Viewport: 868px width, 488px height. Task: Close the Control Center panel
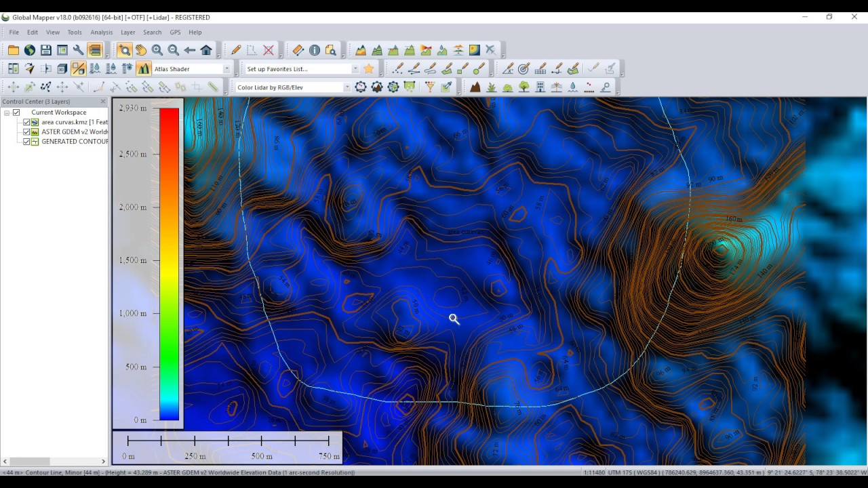click(x=103, y=102)
